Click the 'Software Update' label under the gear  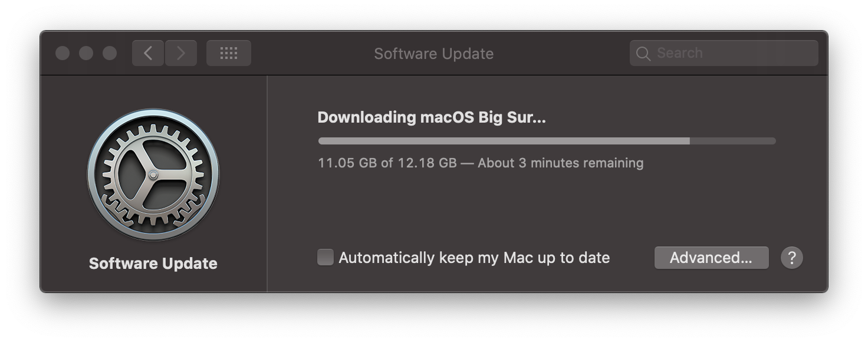(x=153, y=264)
